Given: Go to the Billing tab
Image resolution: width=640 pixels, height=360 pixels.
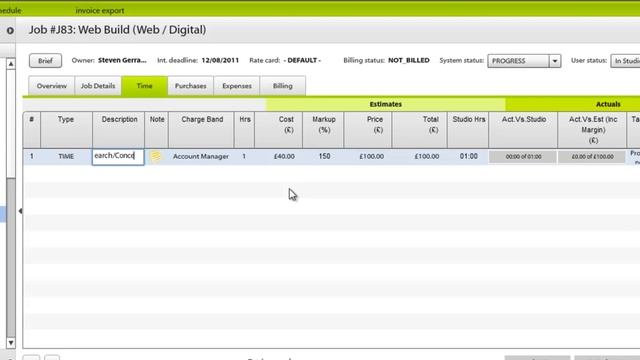Looking at the screenshot, I should coord(283,86).
